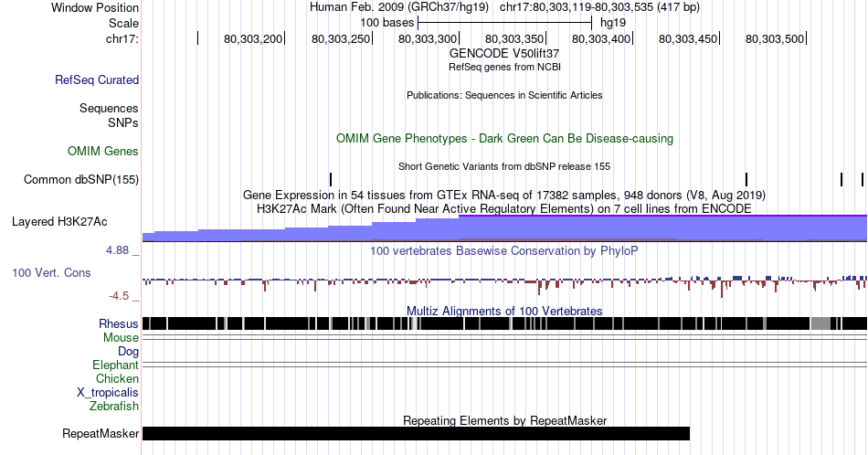This screenshot has height=455, width=868.
Task: Open Short Genetic Variants from dbSNP title
Action: tap(504, 166)
